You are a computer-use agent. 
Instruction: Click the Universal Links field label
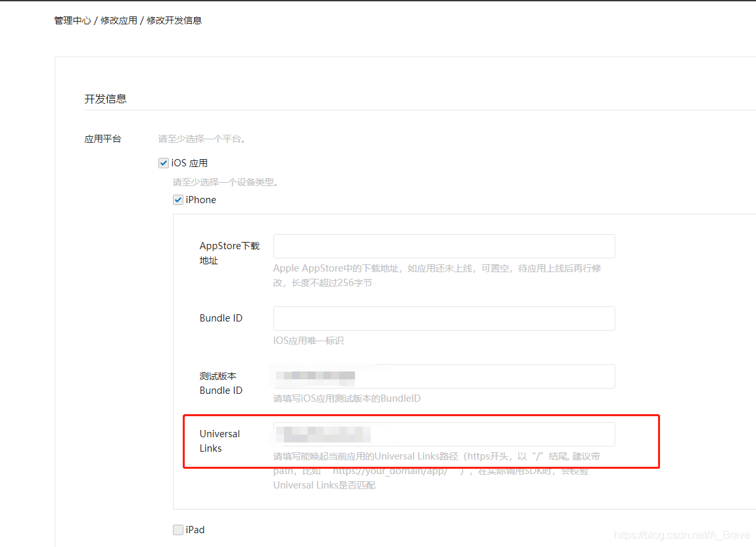tap(220, 441)
